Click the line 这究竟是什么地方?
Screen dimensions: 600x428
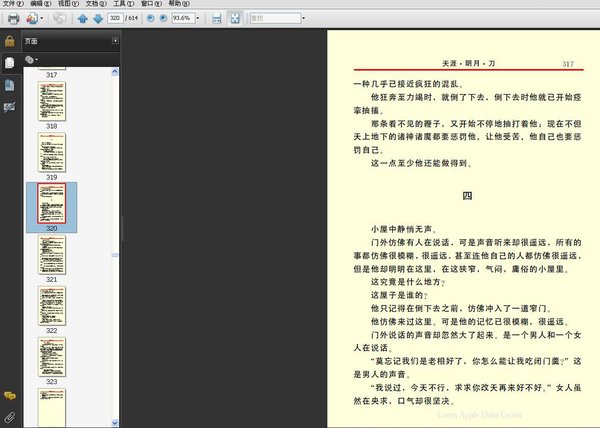tap(408, 282)
